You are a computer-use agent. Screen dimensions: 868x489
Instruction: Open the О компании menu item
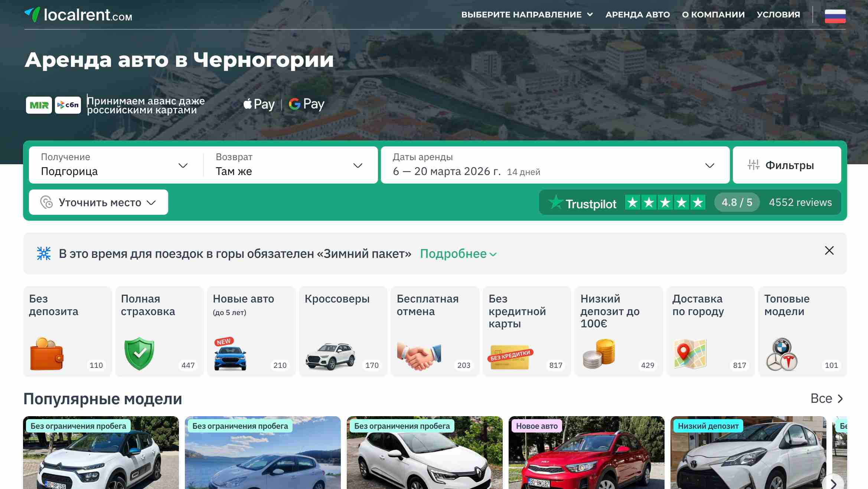click(x=713, y=14)
